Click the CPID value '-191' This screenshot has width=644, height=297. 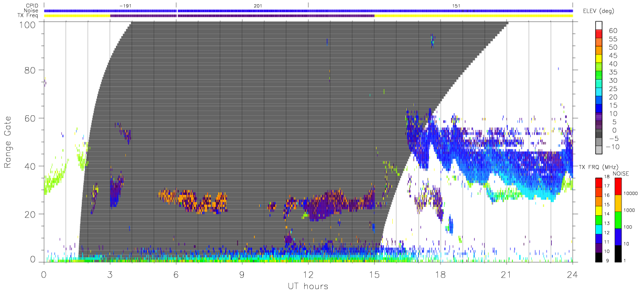click(x=124, y=6)
